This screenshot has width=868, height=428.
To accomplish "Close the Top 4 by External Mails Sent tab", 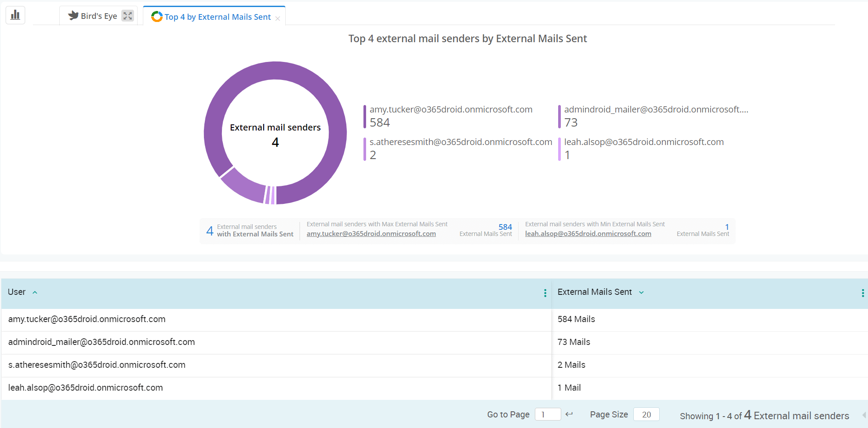I will [278, 18].
